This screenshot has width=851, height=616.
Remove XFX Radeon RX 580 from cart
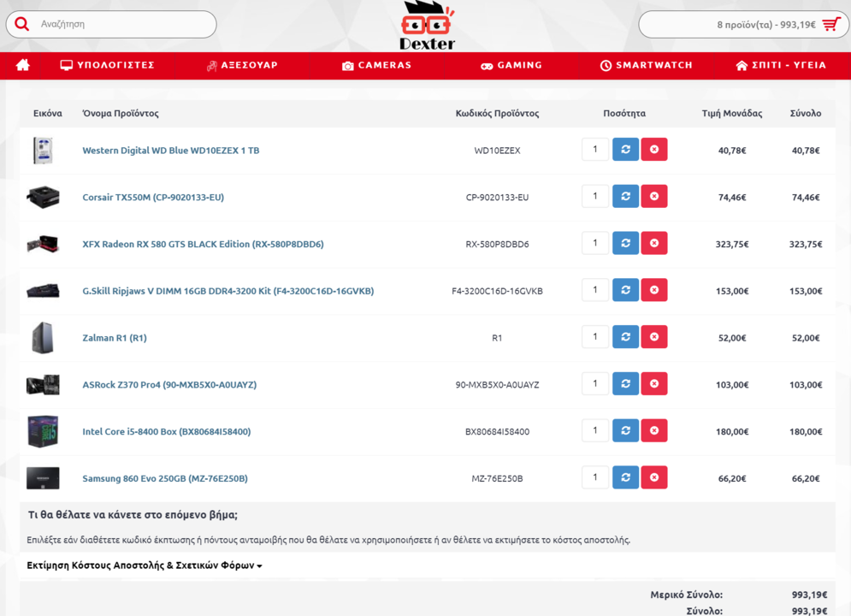(654, 243)
